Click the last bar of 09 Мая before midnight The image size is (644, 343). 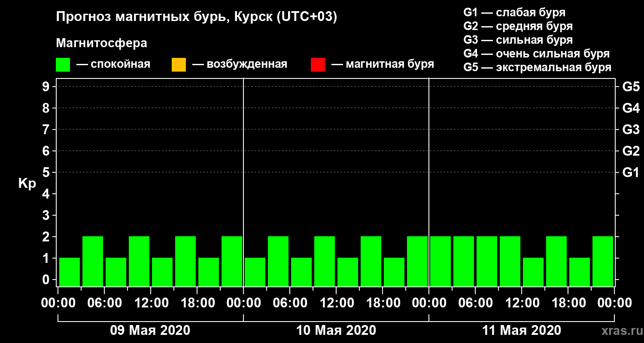[232, 261]
